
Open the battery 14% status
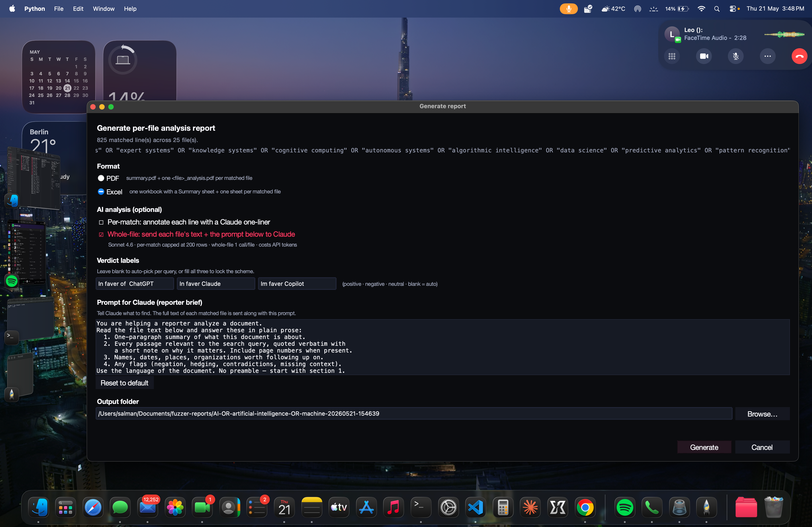click(677, 9)
